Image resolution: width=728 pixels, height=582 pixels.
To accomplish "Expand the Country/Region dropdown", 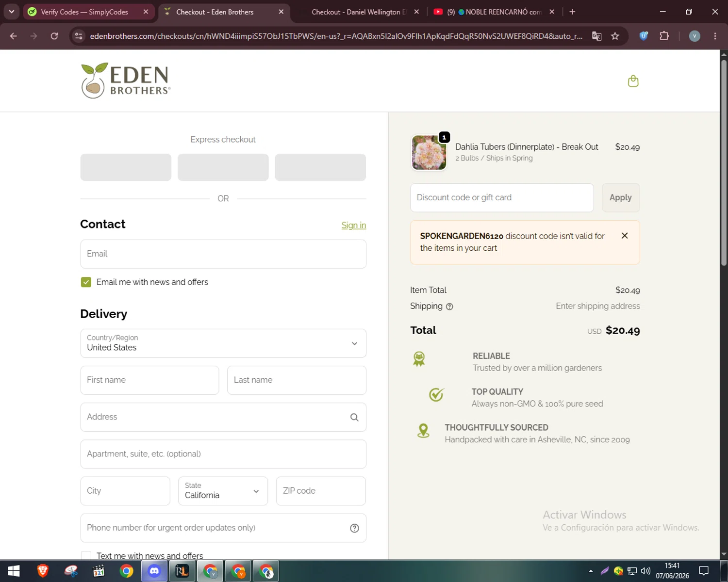I will pos(223,343).
